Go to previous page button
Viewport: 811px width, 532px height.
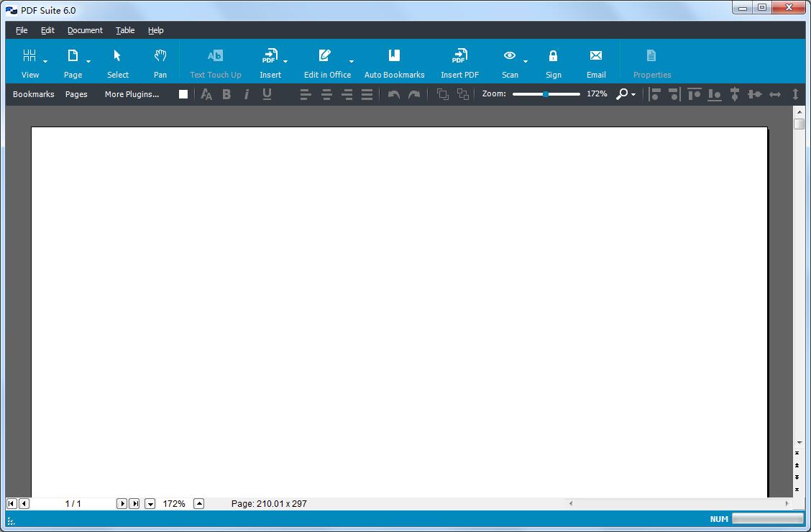coord(24,503)
